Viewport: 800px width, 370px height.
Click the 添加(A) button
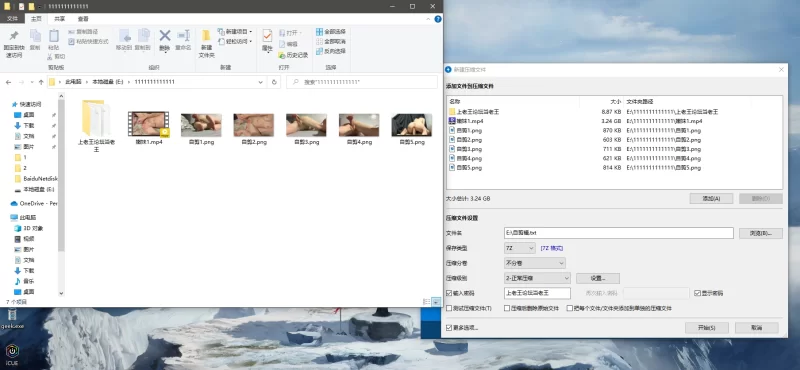(711, 199)
